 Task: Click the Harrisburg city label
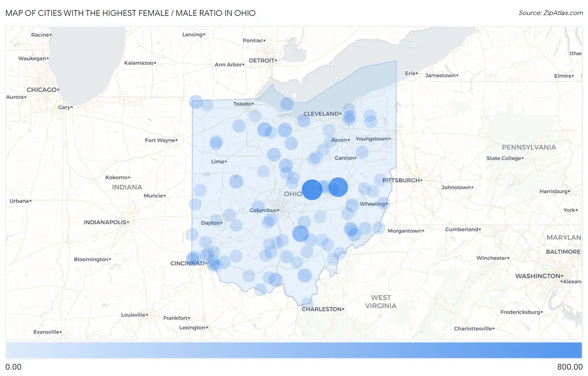(554, 192)
